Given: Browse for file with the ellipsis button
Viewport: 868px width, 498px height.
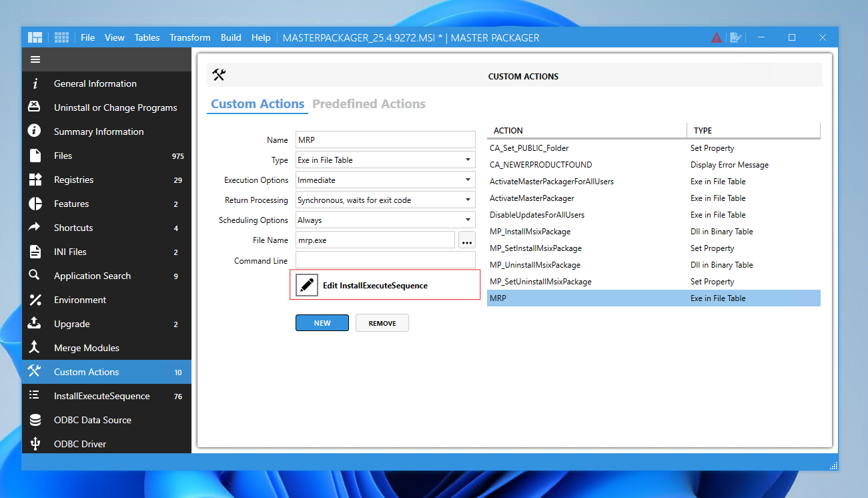Looking at the screenshot, I should (x=467, y=240).
